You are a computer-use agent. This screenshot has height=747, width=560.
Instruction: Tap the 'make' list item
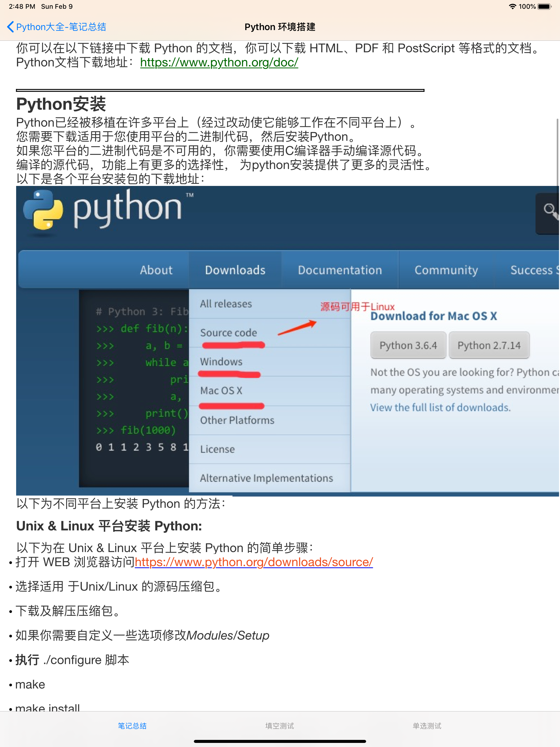(30, 685)
